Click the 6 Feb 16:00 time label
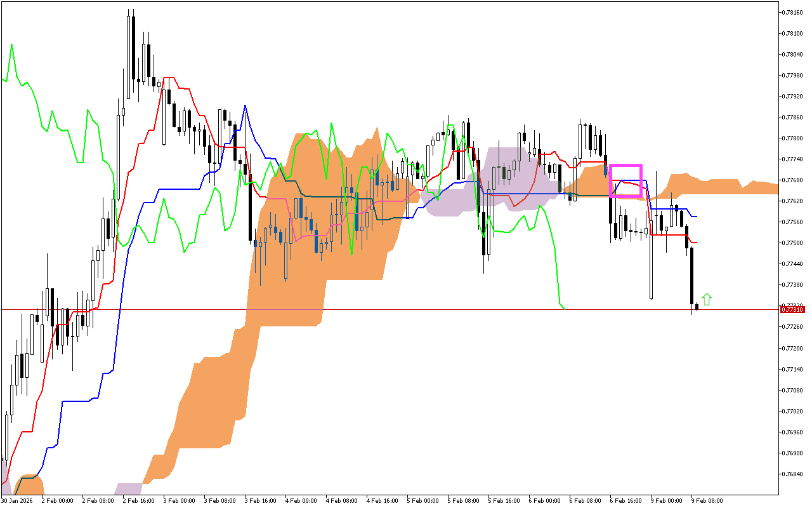This screenshot has width=812, height=508. coord(625,500)
